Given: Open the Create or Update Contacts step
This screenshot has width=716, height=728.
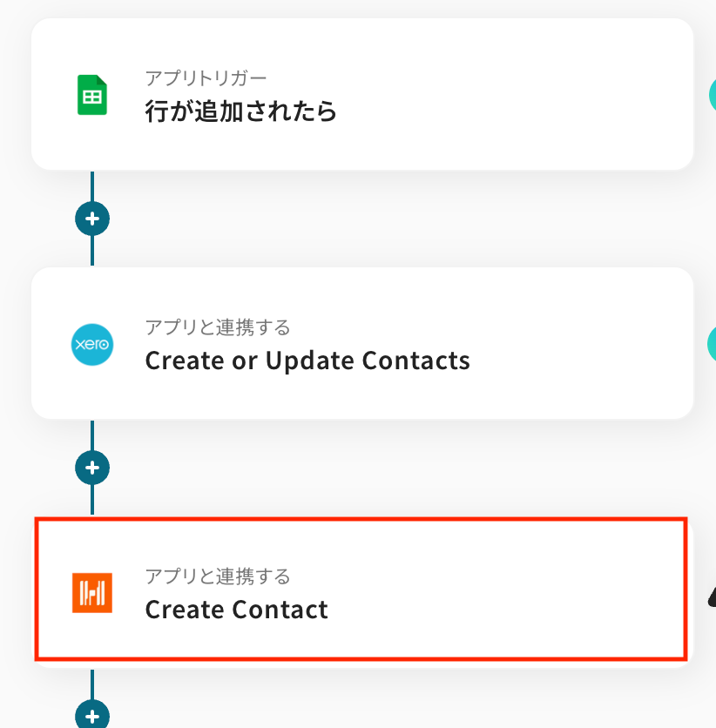Looking at the screenshot, I should (362, 343).
